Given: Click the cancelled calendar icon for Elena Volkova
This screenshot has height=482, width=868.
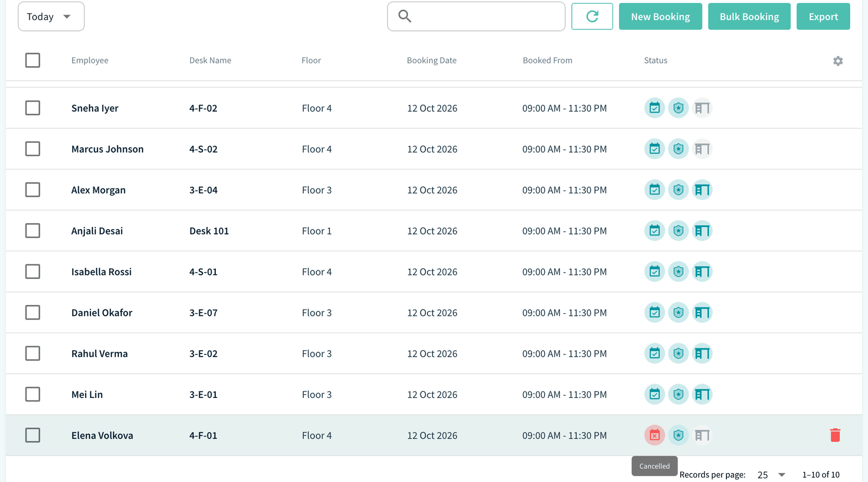Looking at the screenshot, I should tap(655, 435).
